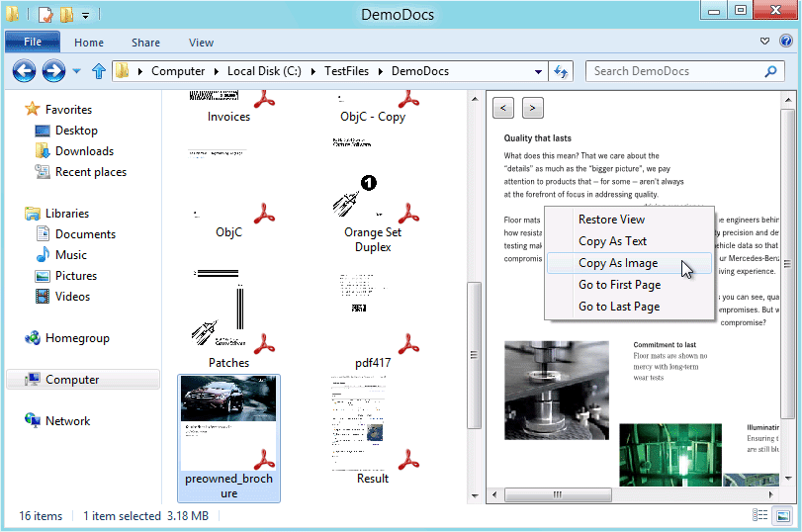Click the Forward navigation arrow
Image resolution: width=802 pixels, height=532 pixels.
pos(53,71)
